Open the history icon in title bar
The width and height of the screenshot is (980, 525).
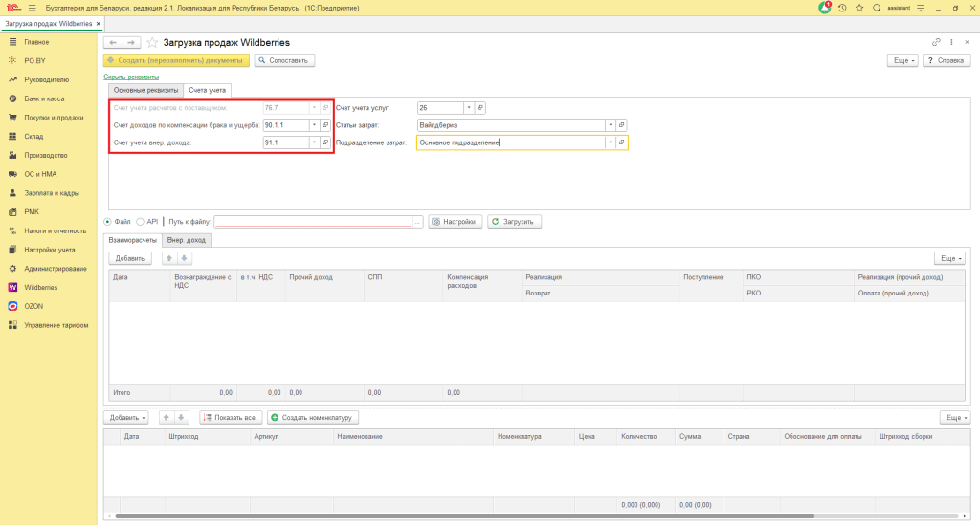pos(842,8)
